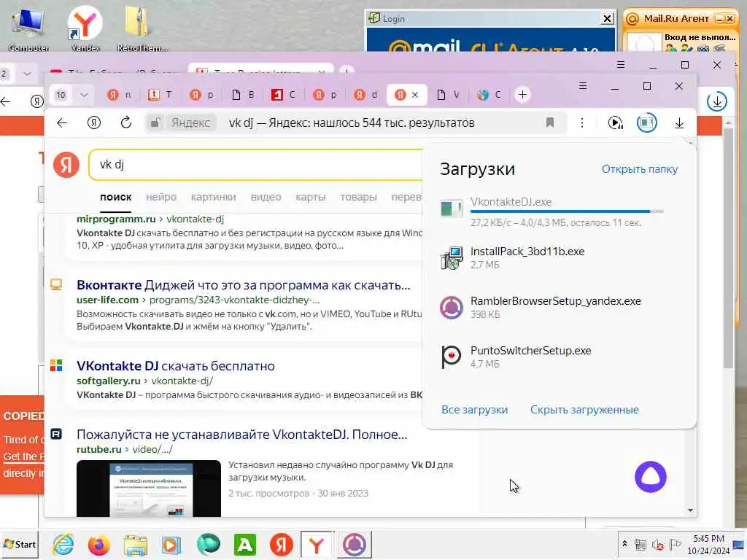Click the video playback toolbar icon
The height and width of the screenshot is (560, 747).
click(615, 122)
